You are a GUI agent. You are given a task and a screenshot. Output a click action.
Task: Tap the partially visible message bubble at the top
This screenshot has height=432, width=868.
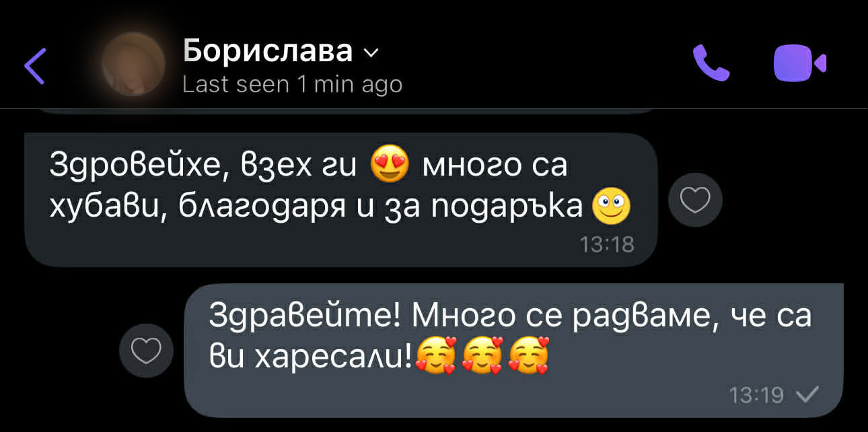pos(340,111)
